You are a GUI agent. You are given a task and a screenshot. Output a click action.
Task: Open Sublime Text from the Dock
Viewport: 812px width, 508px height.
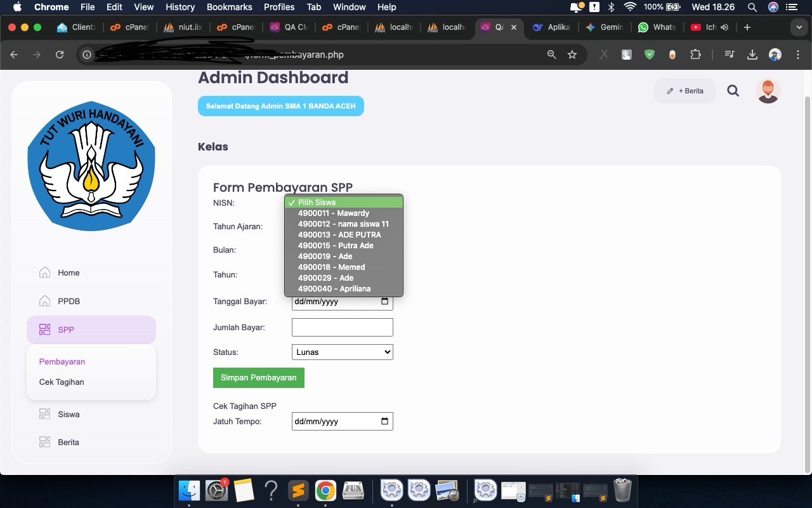click(298, 490)
